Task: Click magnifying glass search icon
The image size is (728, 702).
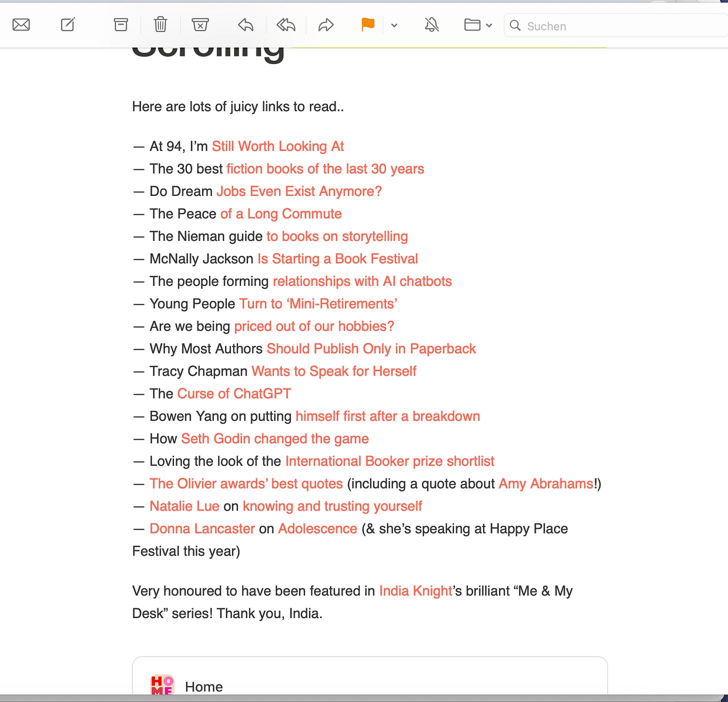Action: point(515,25)
